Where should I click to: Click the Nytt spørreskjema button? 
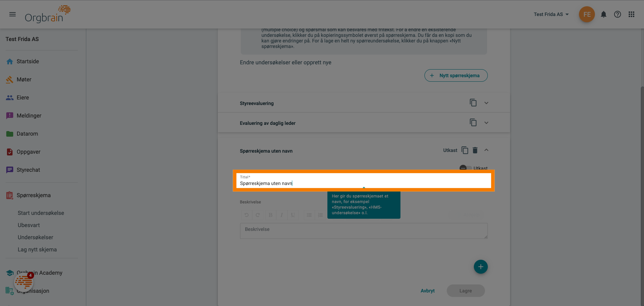pos(456,75)
